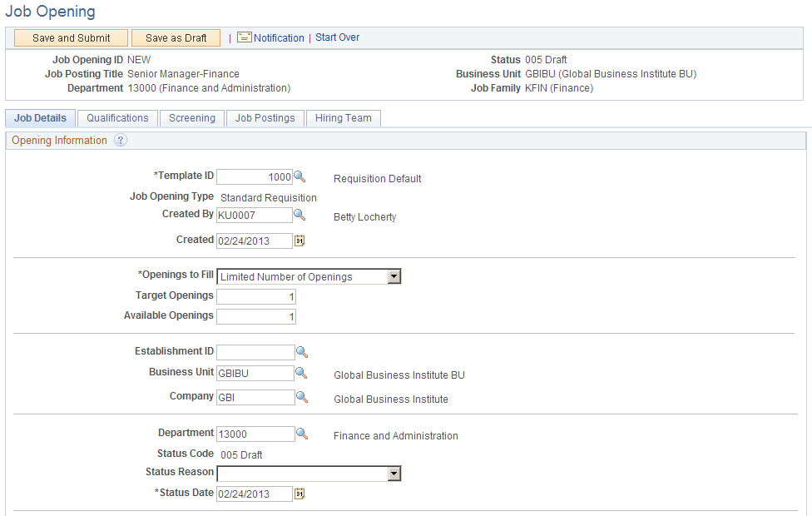Focus the Available Openings field
The image size is (812, 516).
(255, 316)
